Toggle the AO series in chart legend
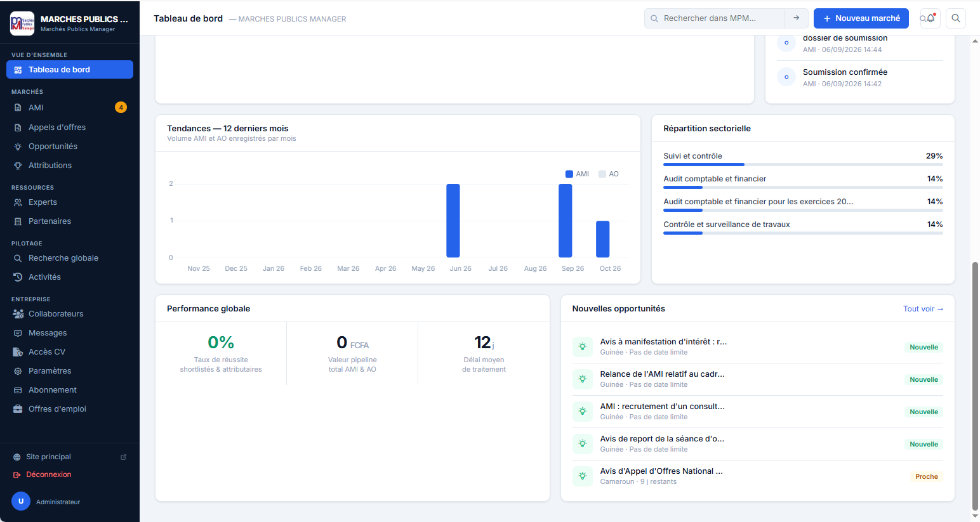Image resolution: width=980 pixels, height=522 pixels. click(x=608, y=174)
